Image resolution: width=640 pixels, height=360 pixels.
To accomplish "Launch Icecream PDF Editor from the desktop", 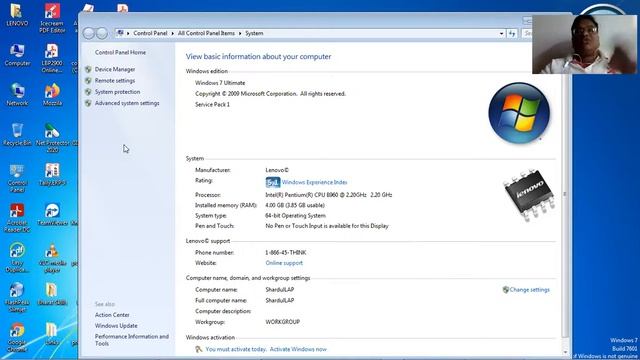I will click(52, 18).
